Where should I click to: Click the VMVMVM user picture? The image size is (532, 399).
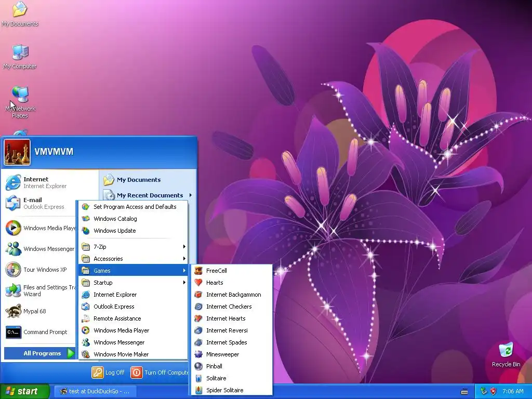pos(17,152)
